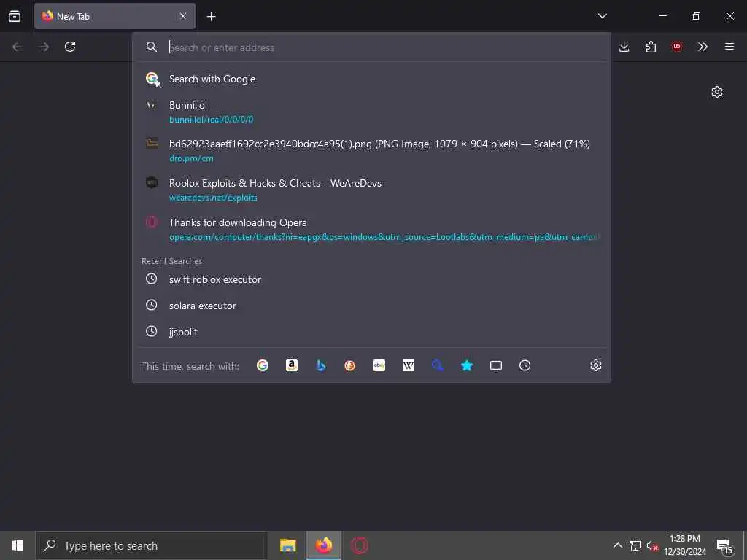Open the opera.com/computer/thanks URL
The width and height of the screenshot is (747, 560).
click(x=384, y=237)
